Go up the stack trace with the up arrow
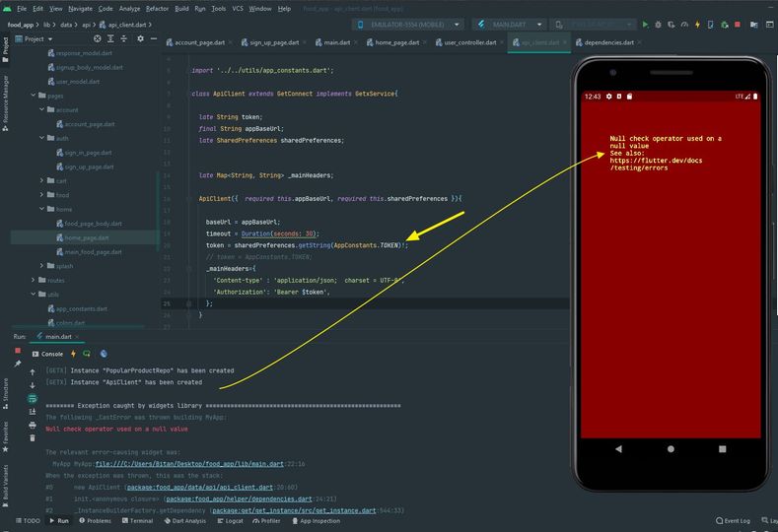Viewport: 778px width, 532px height. pos(33,371)
